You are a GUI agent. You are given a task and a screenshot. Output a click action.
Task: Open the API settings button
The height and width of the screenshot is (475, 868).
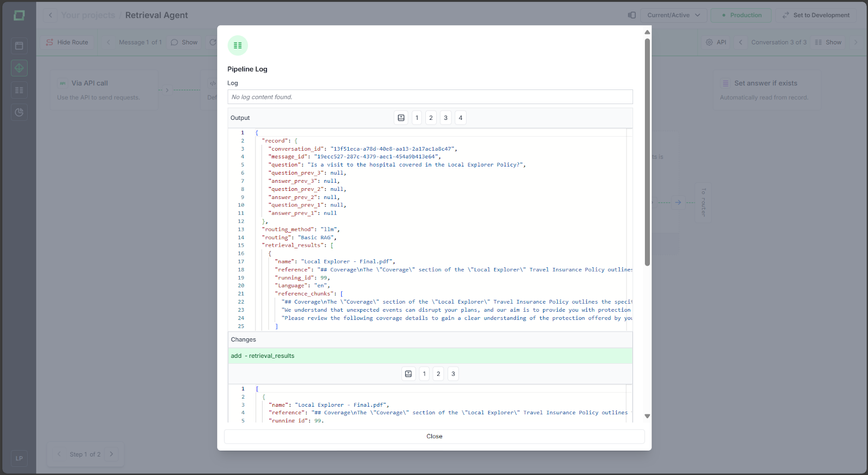(x=716, y=42)
